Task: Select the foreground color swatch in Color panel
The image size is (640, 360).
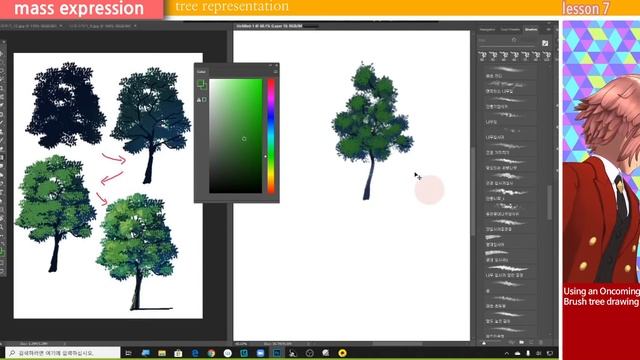Action: (x=200, y=83)
